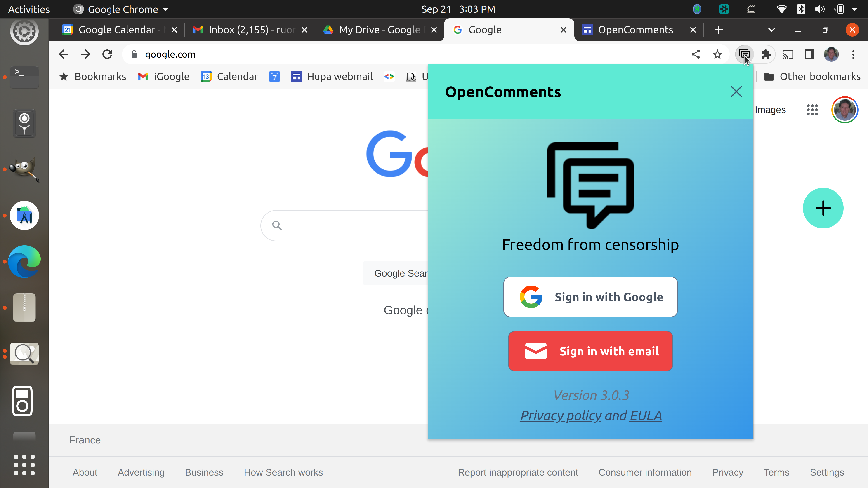Open the Advertising footer link

coord(141,472)
